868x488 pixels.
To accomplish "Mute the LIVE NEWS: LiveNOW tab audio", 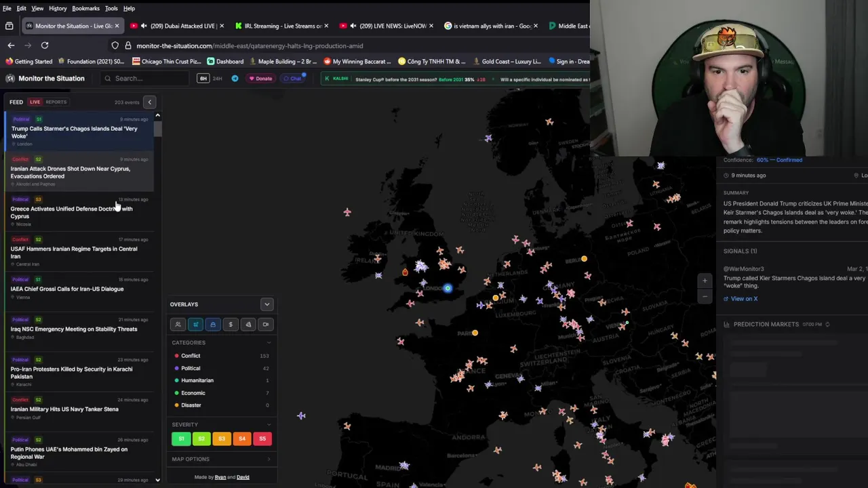I will tap(353, 26).
